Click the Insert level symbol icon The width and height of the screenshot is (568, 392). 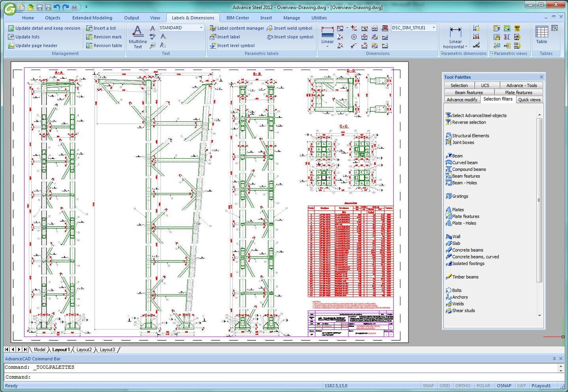click(213, 45)
